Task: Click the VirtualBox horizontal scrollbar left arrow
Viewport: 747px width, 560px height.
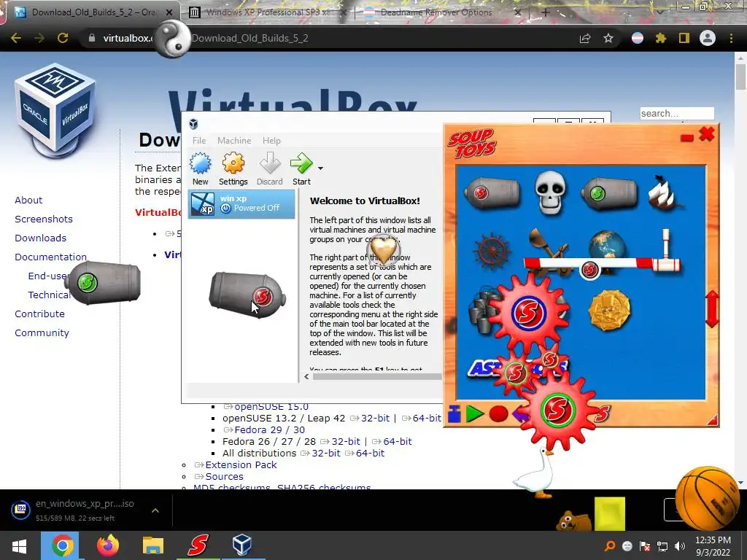Action: (x=306, y=376)
